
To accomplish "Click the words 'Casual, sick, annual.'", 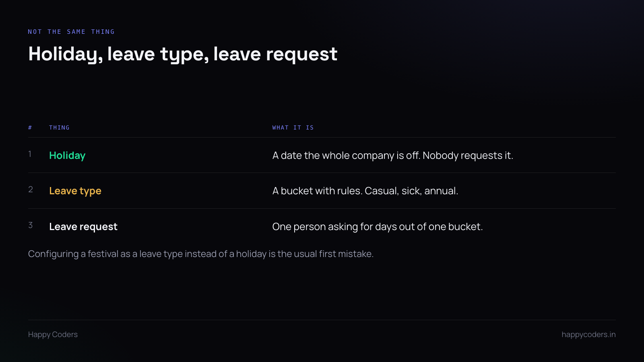I will pyautogui.click(x=411, y=191).
